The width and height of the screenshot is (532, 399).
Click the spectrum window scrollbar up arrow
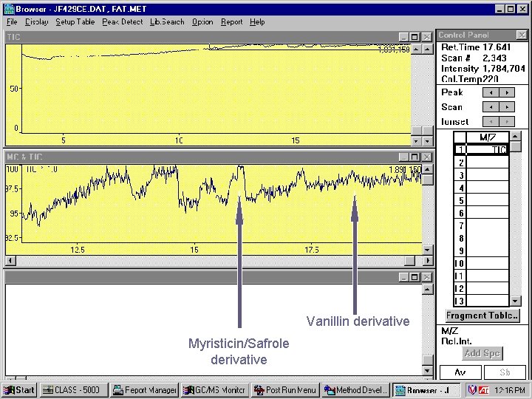point(428,290)
